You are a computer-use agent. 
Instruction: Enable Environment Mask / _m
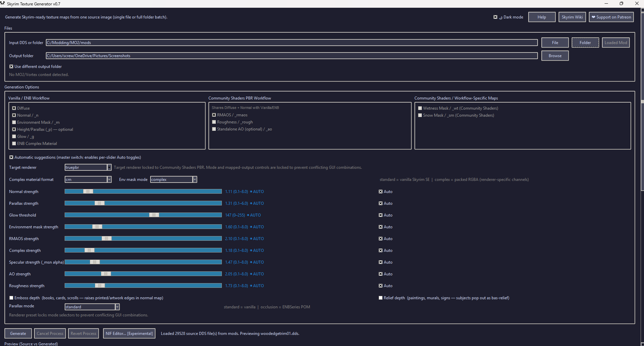coord(14,122)
